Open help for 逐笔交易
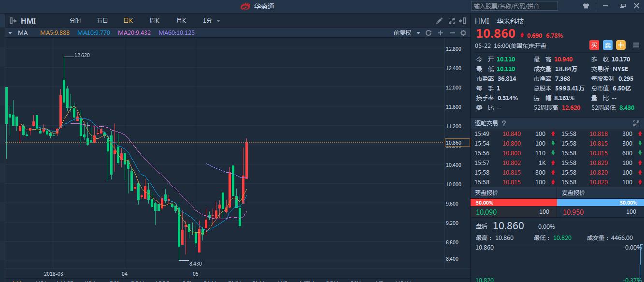 pos(504,123)
